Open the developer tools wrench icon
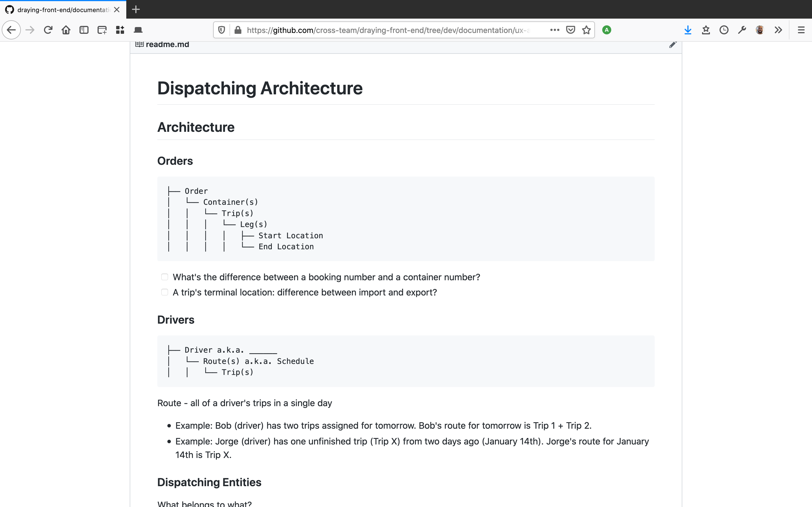Viewport: 812px width, 507px height. pos(742,30)
